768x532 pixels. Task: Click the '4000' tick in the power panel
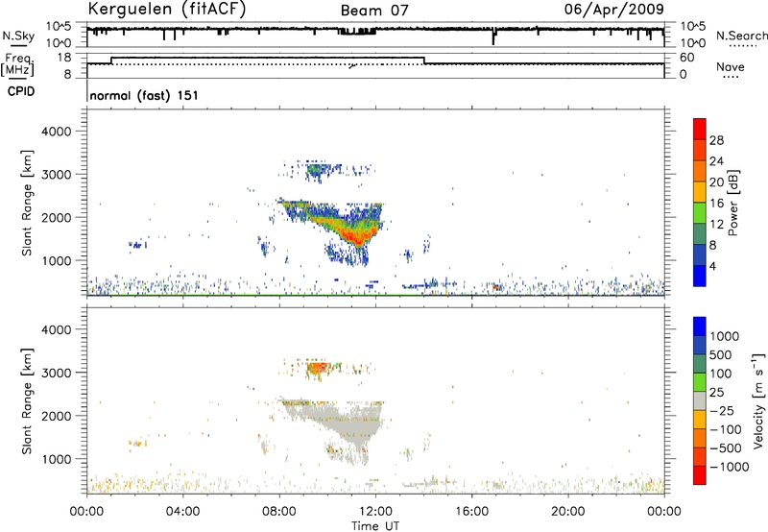pyautogui.click(x=56, y=132)
